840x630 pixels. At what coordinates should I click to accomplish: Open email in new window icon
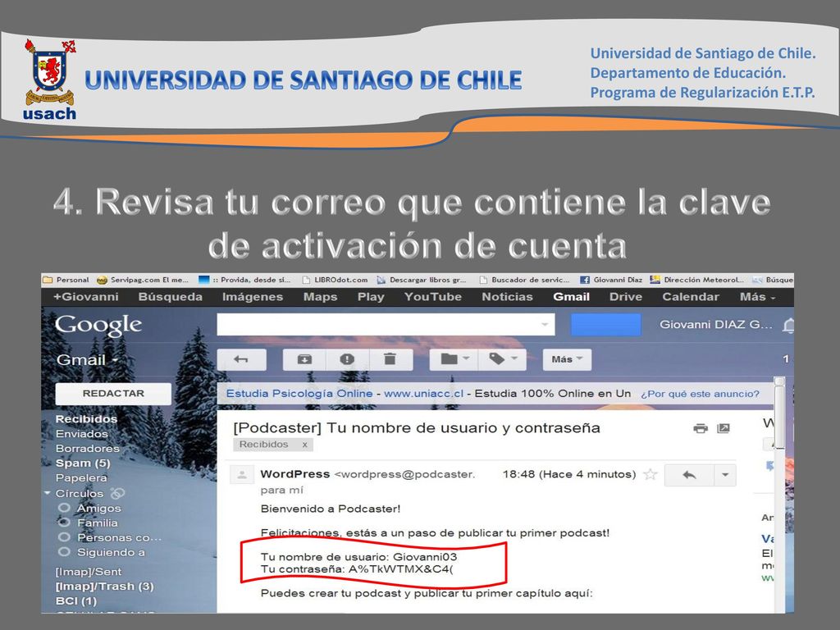point(724,428)
